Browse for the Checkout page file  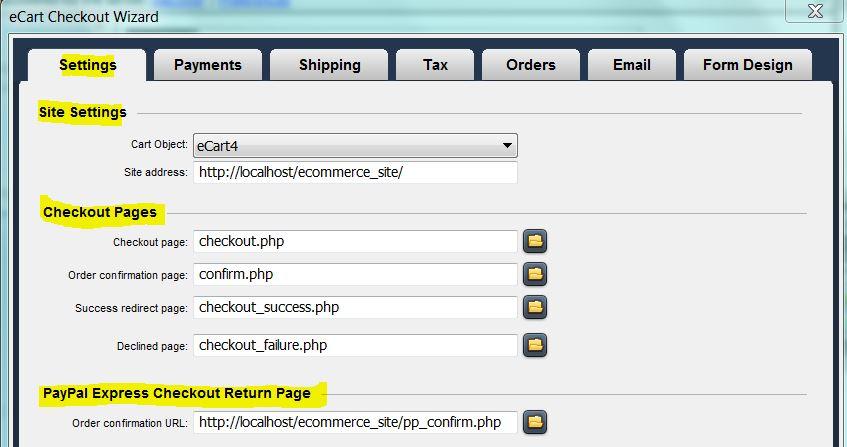tap(535, 241)
